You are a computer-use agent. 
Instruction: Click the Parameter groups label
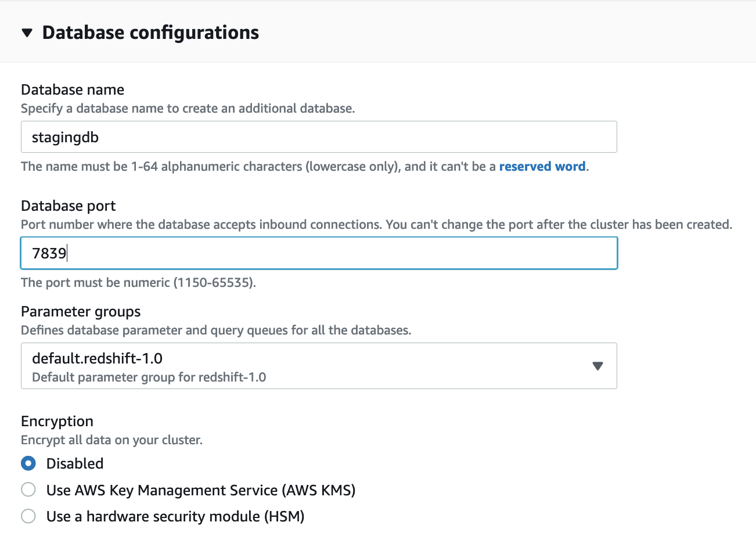tap(81, 312)
